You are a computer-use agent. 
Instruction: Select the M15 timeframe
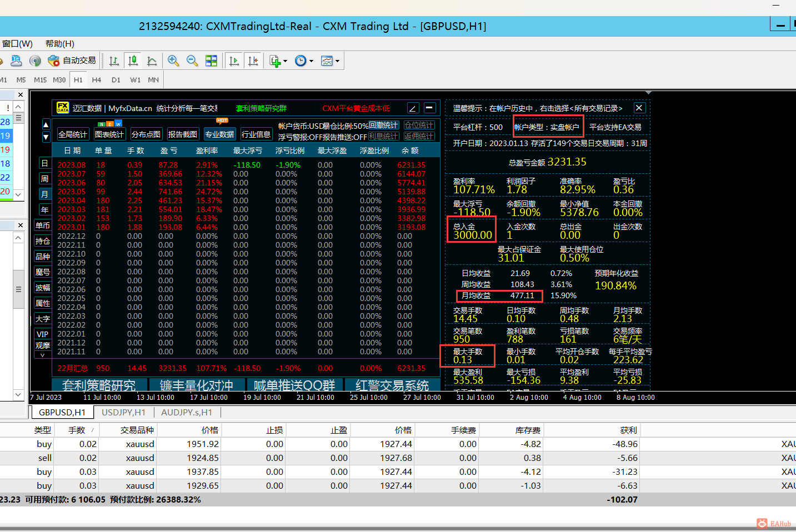[x=41, y=80]
